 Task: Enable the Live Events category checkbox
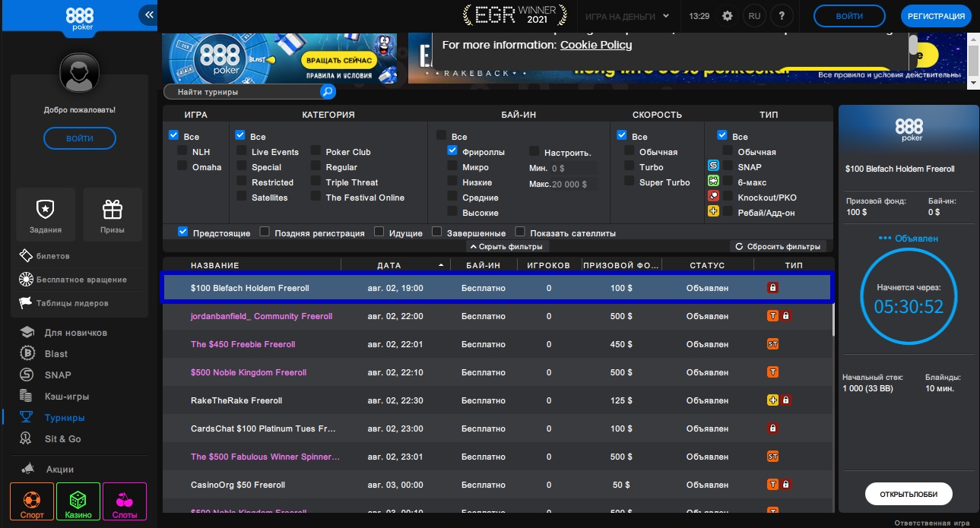[241, 151]
